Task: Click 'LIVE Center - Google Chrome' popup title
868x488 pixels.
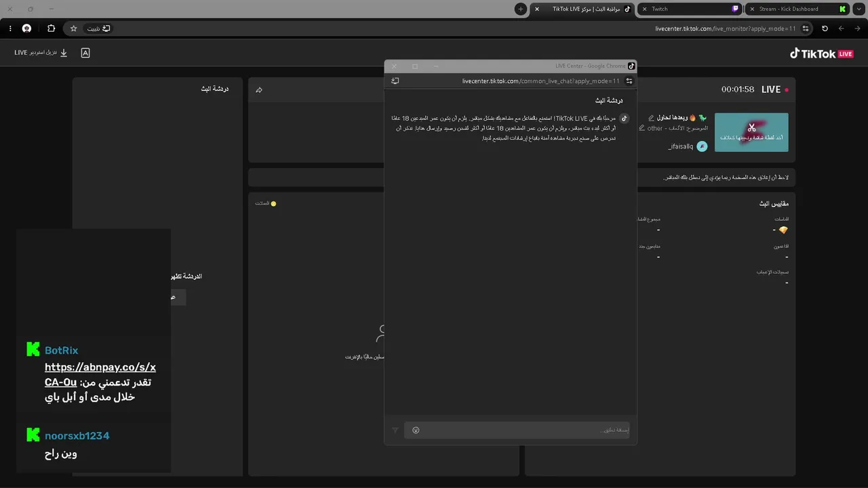Action: [590, 66]
